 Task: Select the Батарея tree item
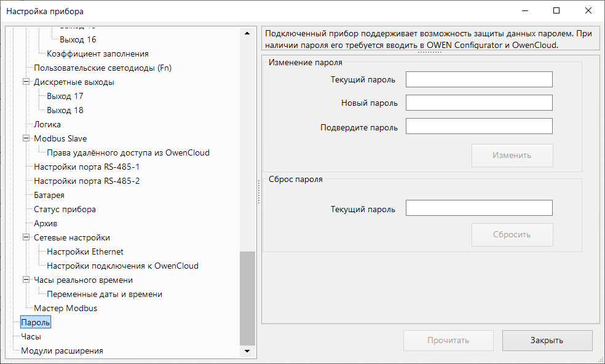49,196
